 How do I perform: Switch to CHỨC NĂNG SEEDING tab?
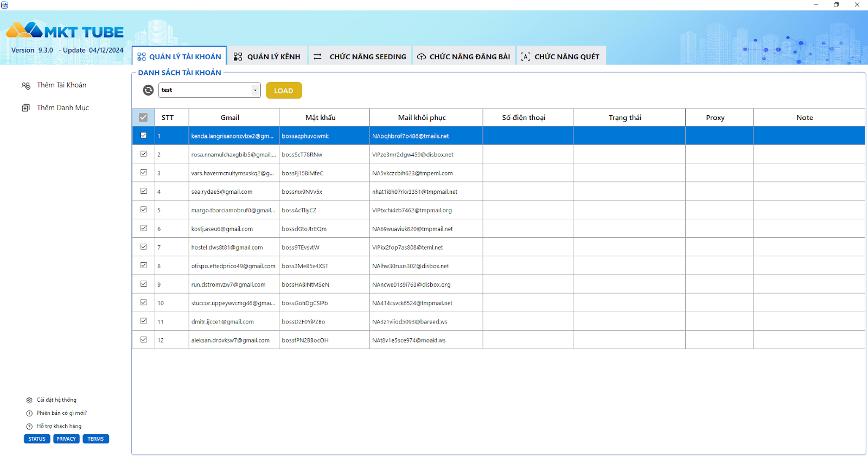pyautogui.click(x=360, y=56)
